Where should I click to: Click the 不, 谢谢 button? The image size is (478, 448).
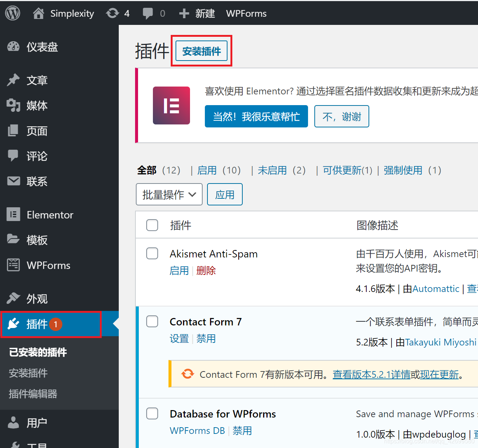click(342, 117)
